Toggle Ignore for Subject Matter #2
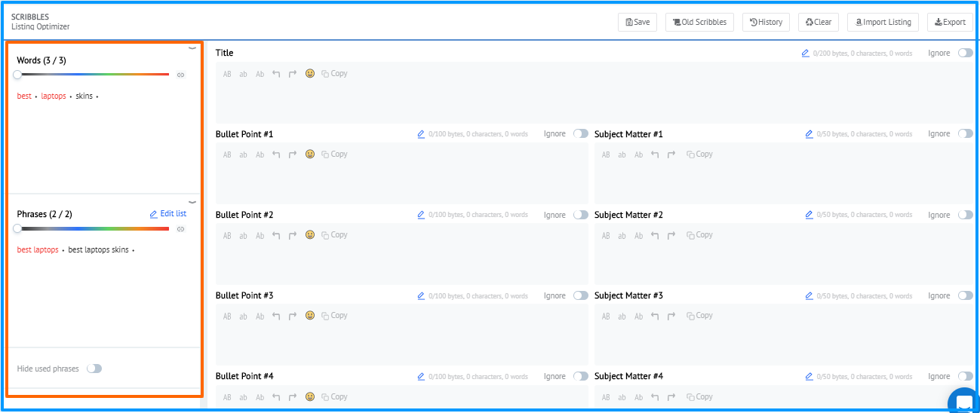 click(966, 215)
